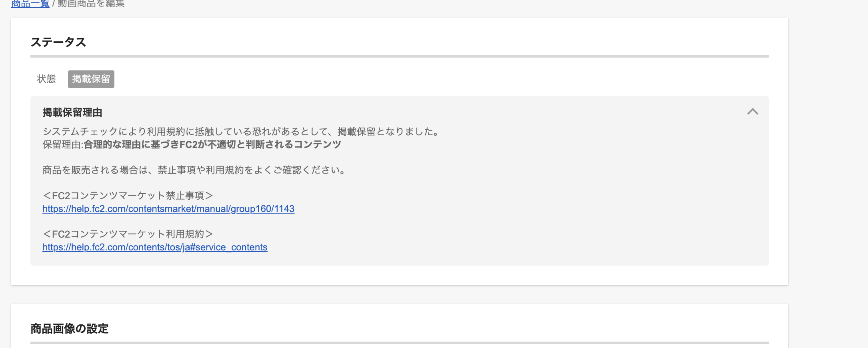Click the divider line under 商品画像の設定
The width and height of the screenshot is (868, 348).
coord(399,343)
